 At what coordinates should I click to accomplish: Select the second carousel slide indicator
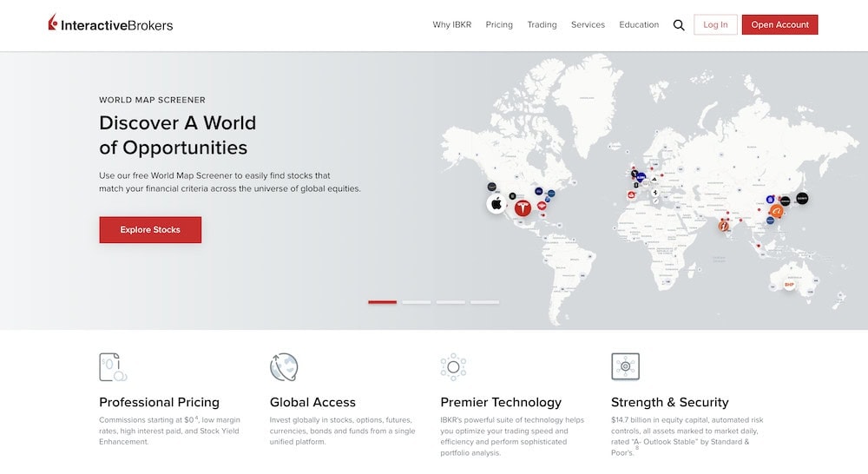point(417,302)
